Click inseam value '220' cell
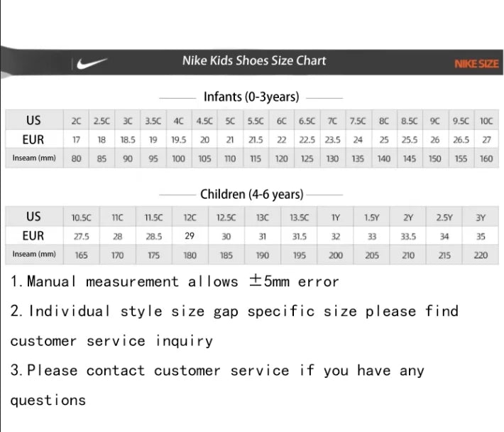 tap(481, 255)
